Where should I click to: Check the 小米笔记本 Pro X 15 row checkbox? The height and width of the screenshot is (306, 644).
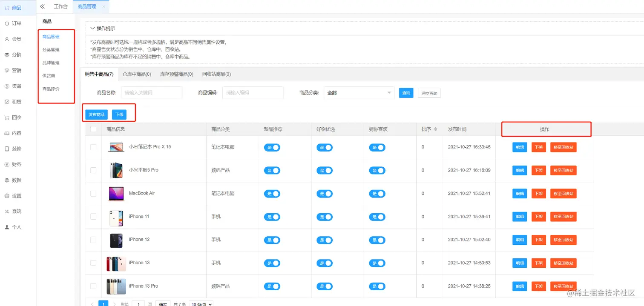click(93, 147)
